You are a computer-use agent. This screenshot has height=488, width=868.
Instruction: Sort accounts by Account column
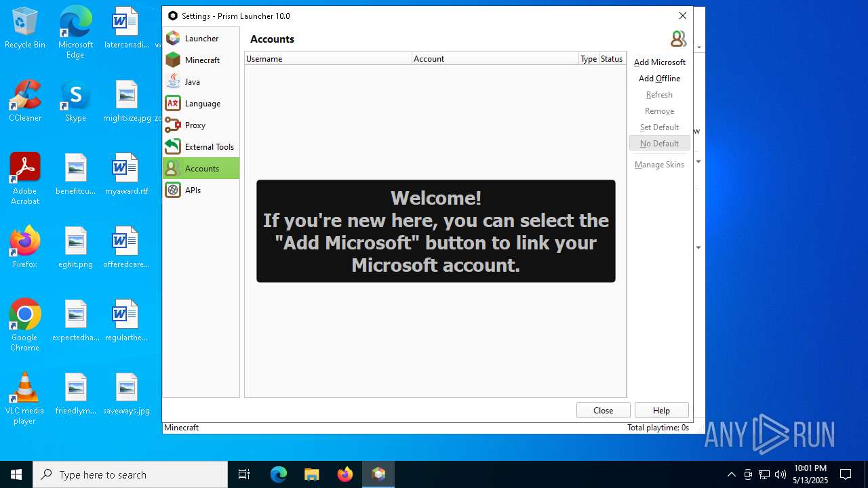coord(495,59)
